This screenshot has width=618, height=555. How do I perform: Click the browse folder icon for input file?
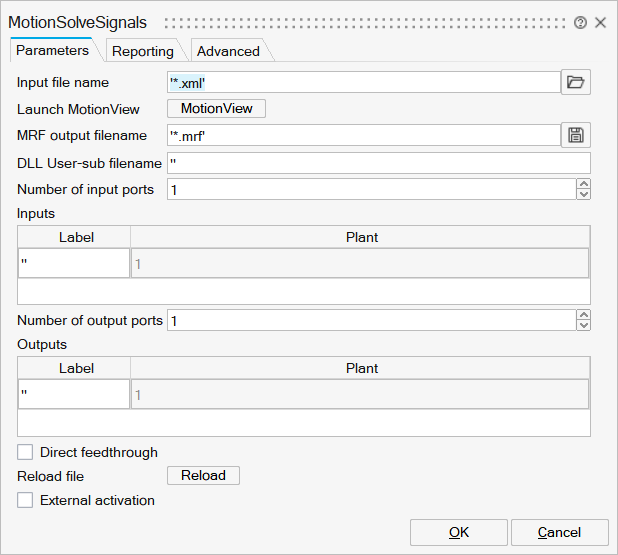pos(575,83)
